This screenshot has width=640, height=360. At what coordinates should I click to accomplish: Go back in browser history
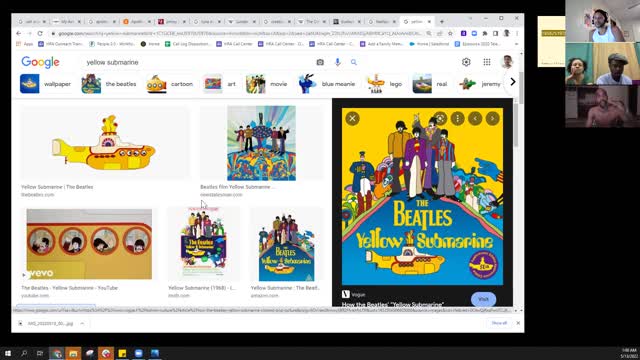(x=19, y=33)
